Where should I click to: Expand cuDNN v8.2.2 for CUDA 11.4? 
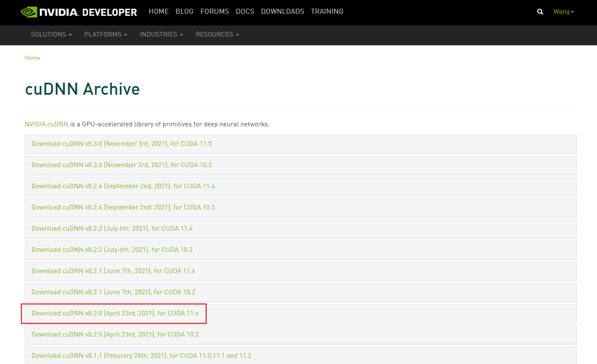click(300, 229)
